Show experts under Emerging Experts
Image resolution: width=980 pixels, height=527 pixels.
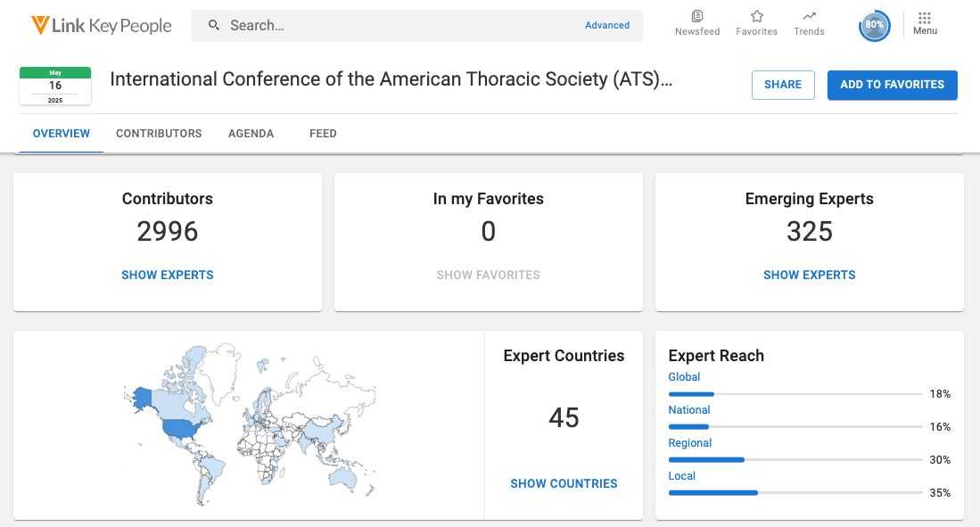pyautogui.click(x=809, y=276)
